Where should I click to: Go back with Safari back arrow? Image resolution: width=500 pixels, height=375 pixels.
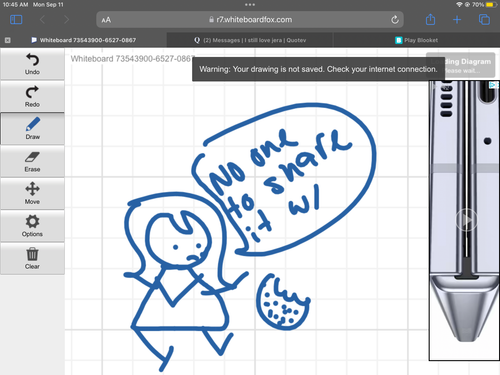pos(42,20)
